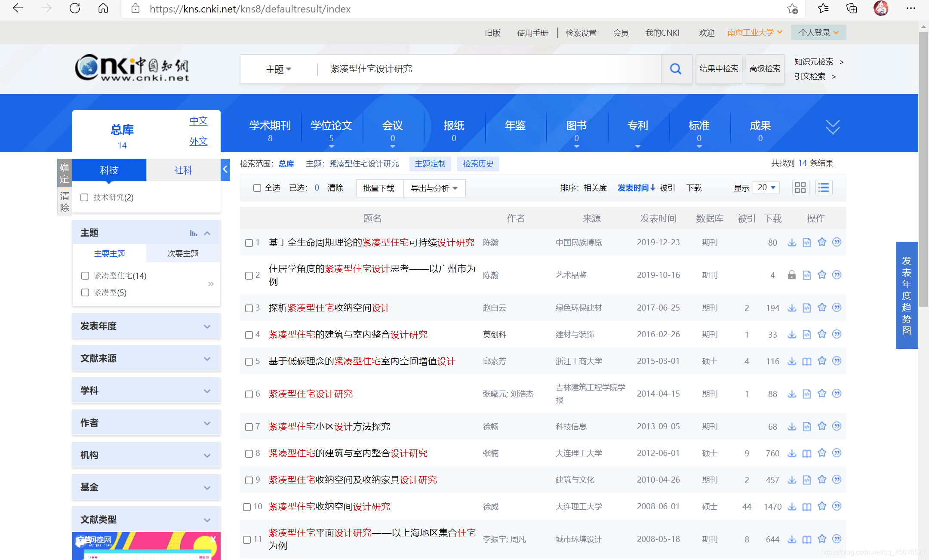
Task: Click the quote citation icon for result 4
Action: pyautogui.click(x=837, y=334)
